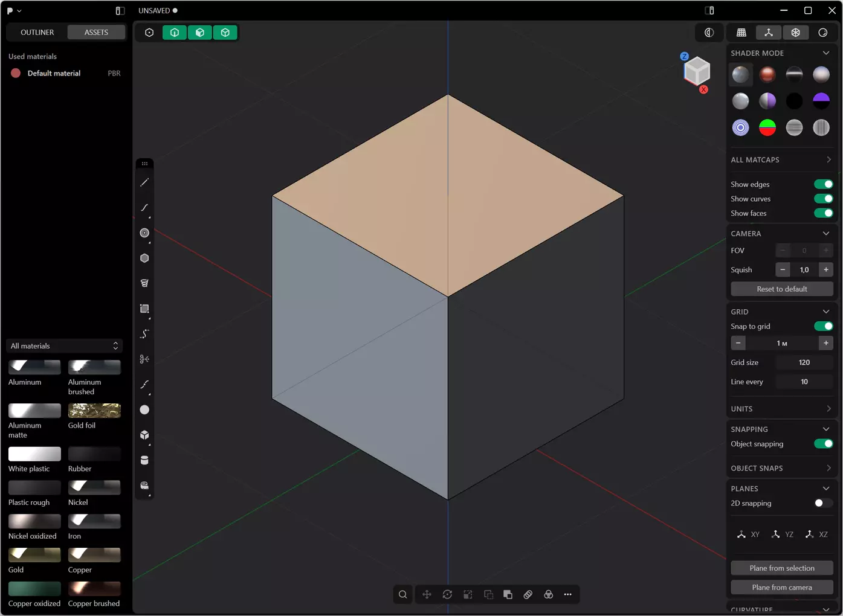Select the circle sketch tool
The height and width of the screenshot is (616, 843).
pos(144,233)
